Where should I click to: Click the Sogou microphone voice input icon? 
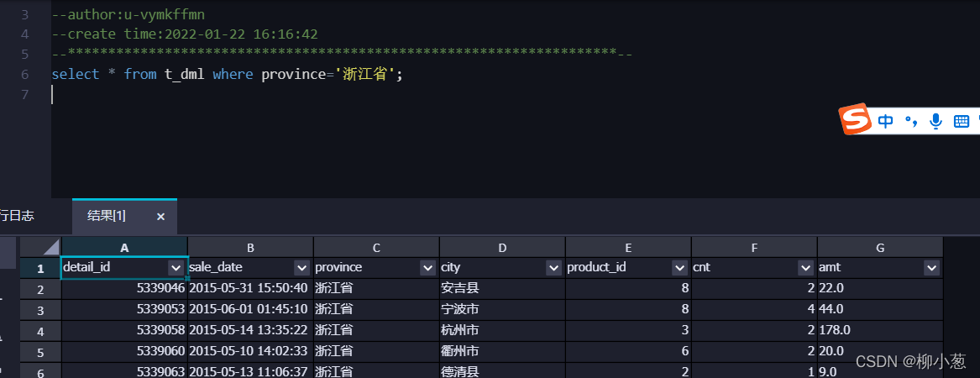pos(935,121)
